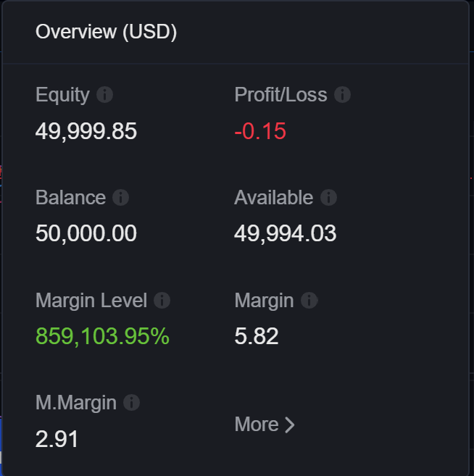Click the red -0.15 Profit/Loss value
The height and width of the screenshot is (476, 474).
260,131
